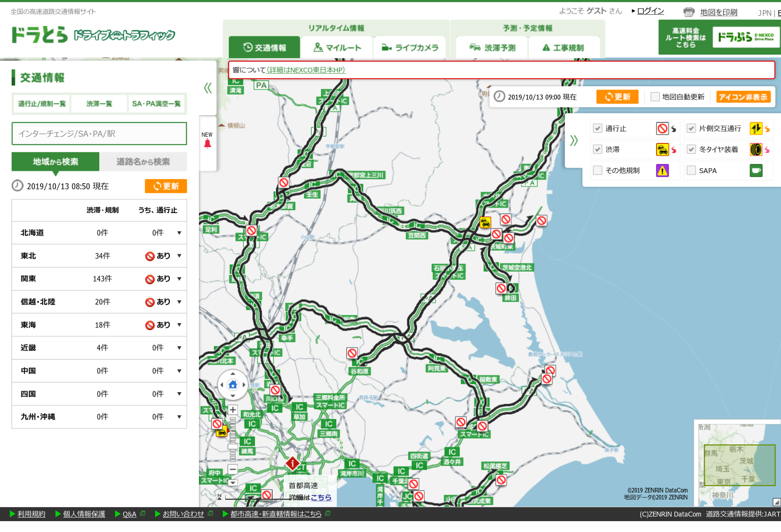781x532 pixels.
Task: Pan map up with the top arrow
Action: point(233,374)
